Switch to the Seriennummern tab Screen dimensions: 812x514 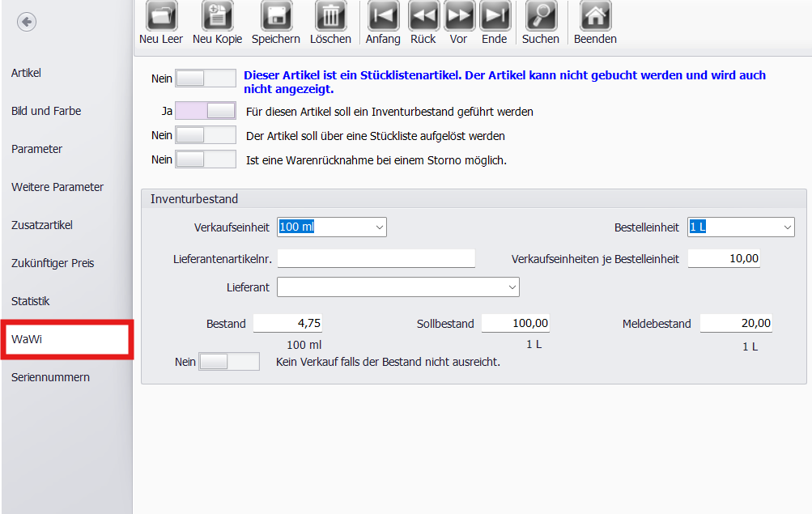[x=50, y=377]
